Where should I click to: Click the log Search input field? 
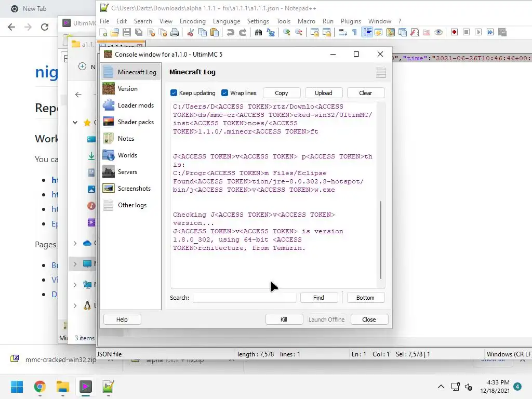(x=244, y=298)
